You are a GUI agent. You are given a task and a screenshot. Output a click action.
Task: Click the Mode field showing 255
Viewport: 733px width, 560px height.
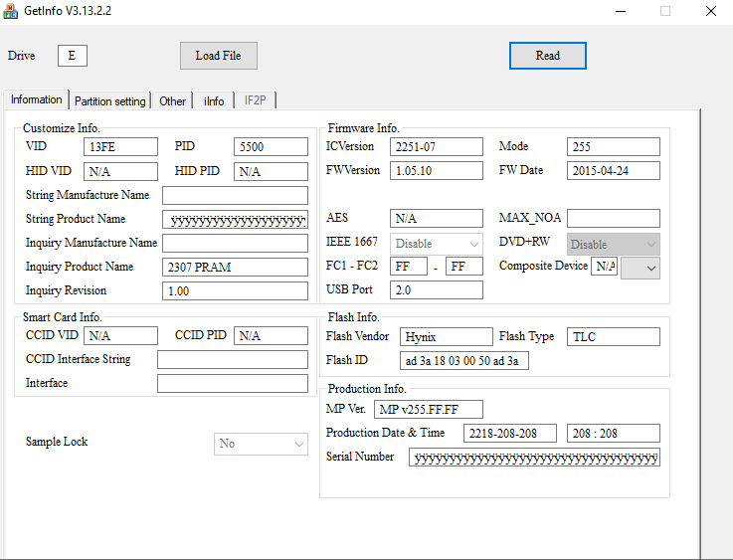(x=614, y=147)
